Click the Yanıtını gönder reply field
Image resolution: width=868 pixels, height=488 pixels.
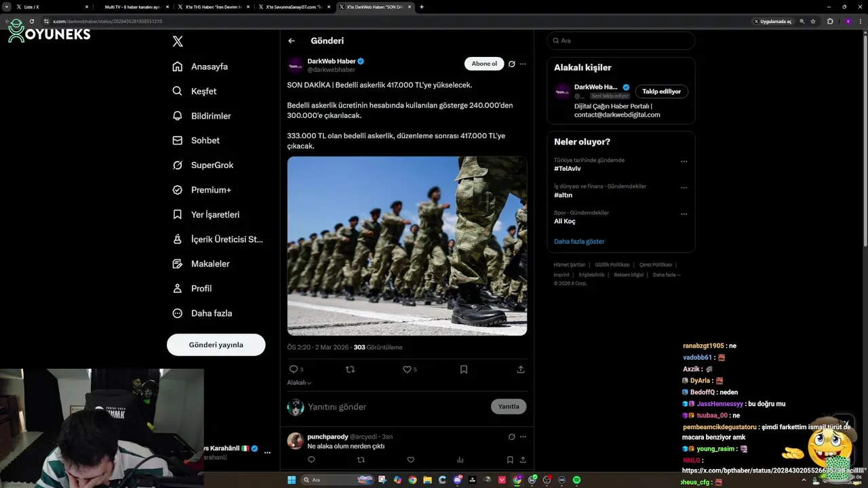coord(397,407)
